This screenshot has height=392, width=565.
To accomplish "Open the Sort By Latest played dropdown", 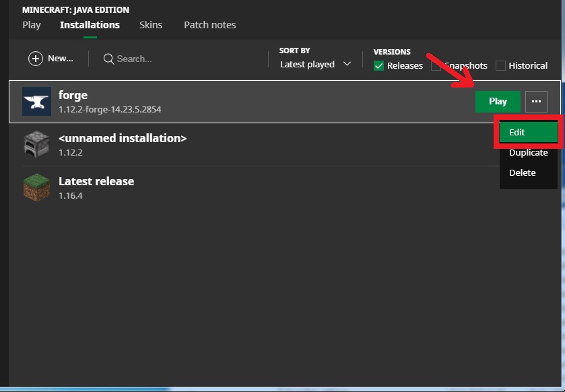I will (x=315, y=64).
